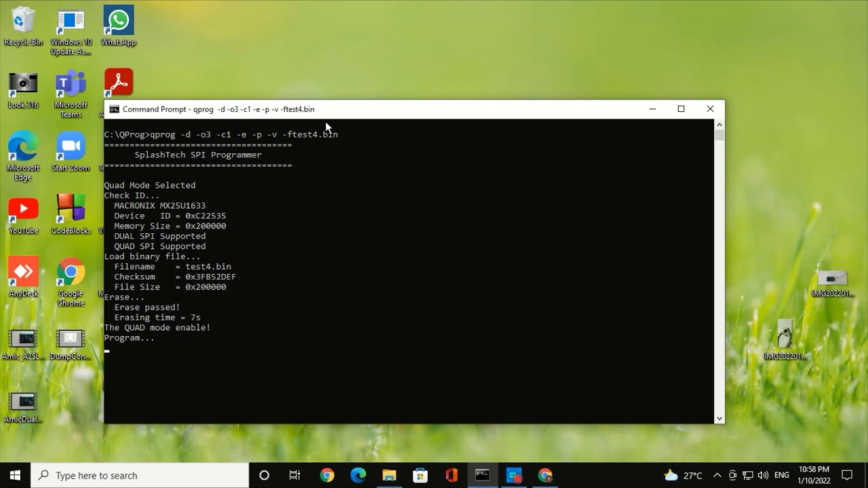
Task: Open the Look 316 desktop shortcut
Action: [x=23, y=90]
